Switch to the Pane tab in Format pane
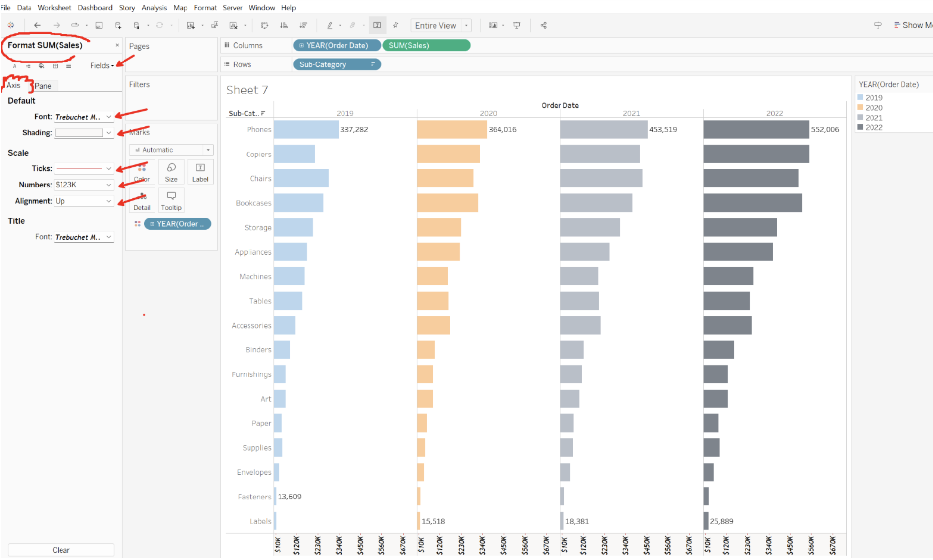 (44, 85)
